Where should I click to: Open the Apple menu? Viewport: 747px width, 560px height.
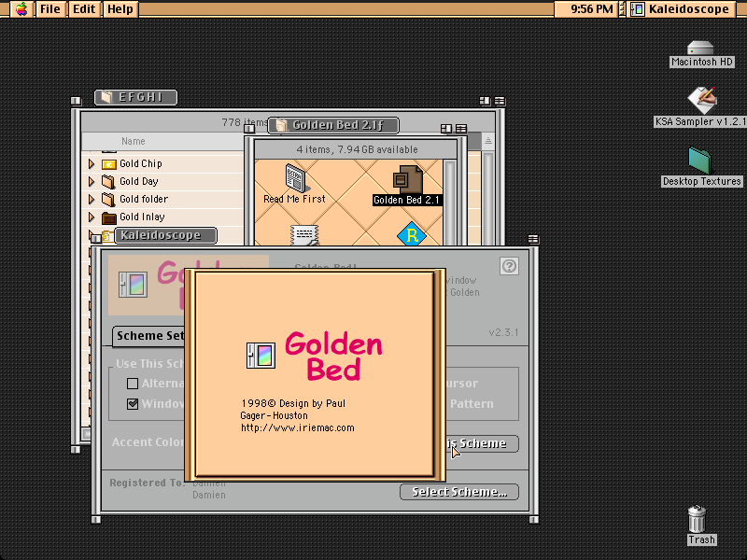coord(21,9)
